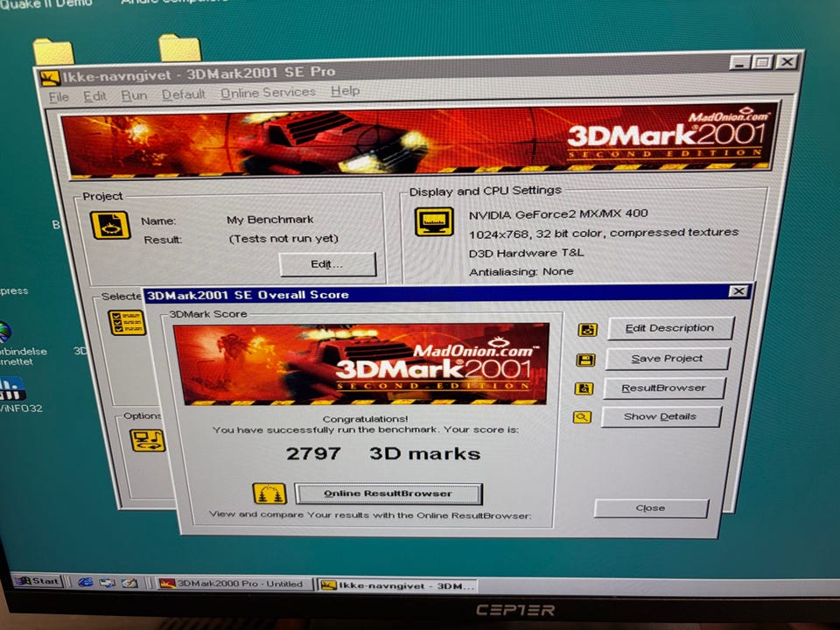Click the icon beside ResultBrowser button

pyautogui.click(x=584, y=388)
